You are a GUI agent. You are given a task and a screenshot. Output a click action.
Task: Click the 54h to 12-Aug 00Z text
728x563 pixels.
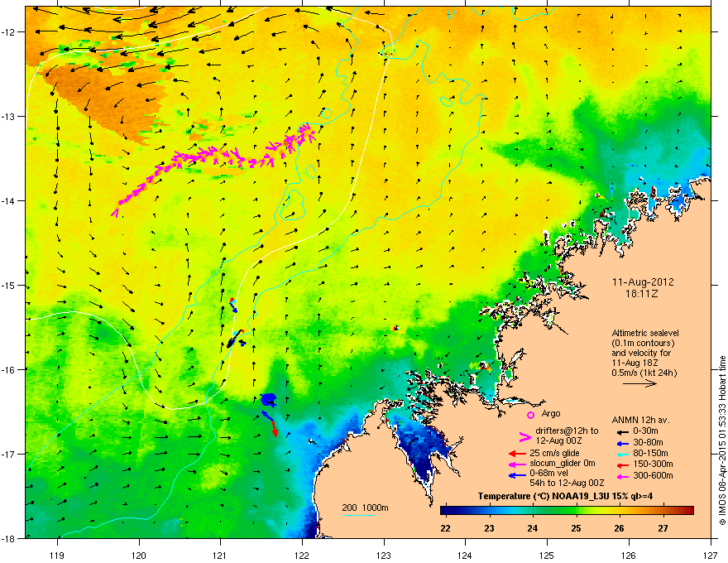(x=567, y=483)
